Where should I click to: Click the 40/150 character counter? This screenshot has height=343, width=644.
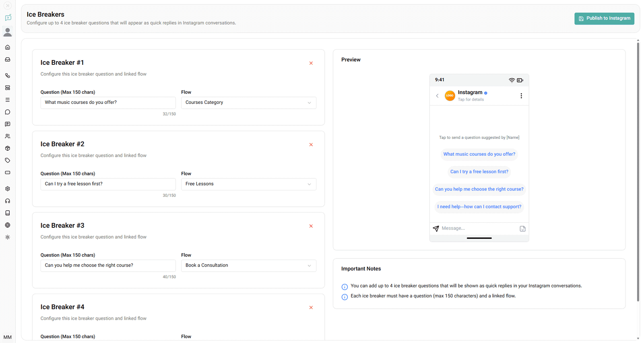(169, 277)
